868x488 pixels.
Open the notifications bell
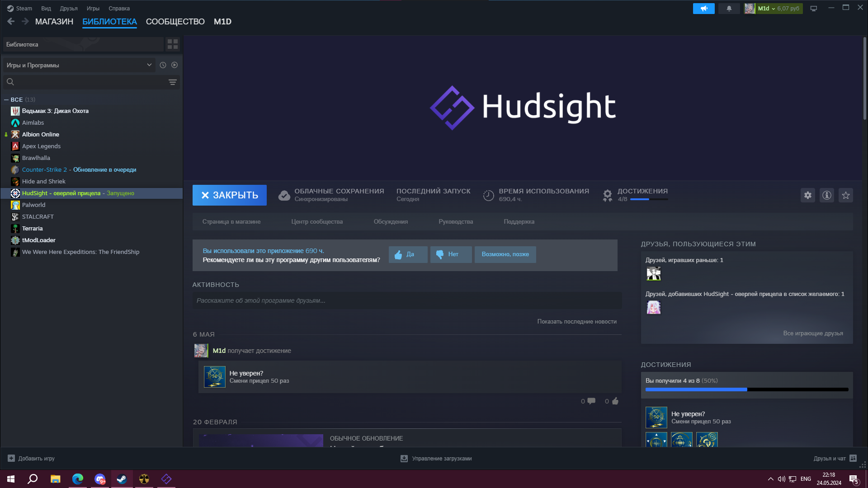tap(729, 9)
